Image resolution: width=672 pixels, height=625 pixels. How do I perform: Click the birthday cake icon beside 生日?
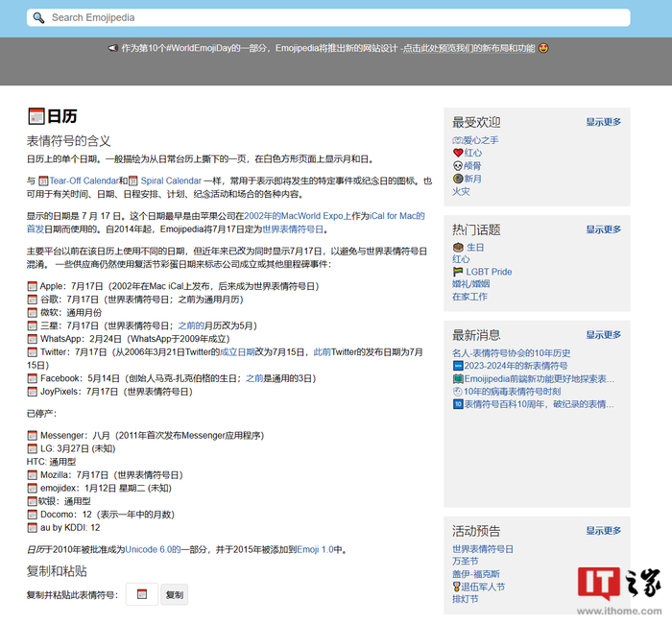(458, 248)
